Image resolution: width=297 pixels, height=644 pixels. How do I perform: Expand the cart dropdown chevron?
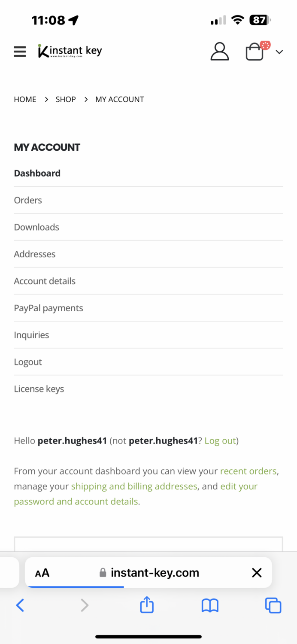pos(279,52)
